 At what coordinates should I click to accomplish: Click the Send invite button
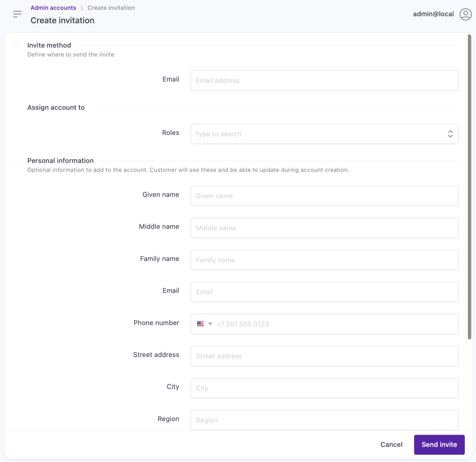pyautogui.click(x=439, y=444)
